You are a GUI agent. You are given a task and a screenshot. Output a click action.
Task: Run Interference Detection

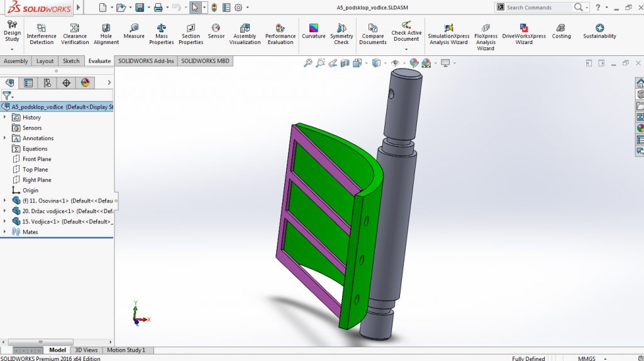42,34
